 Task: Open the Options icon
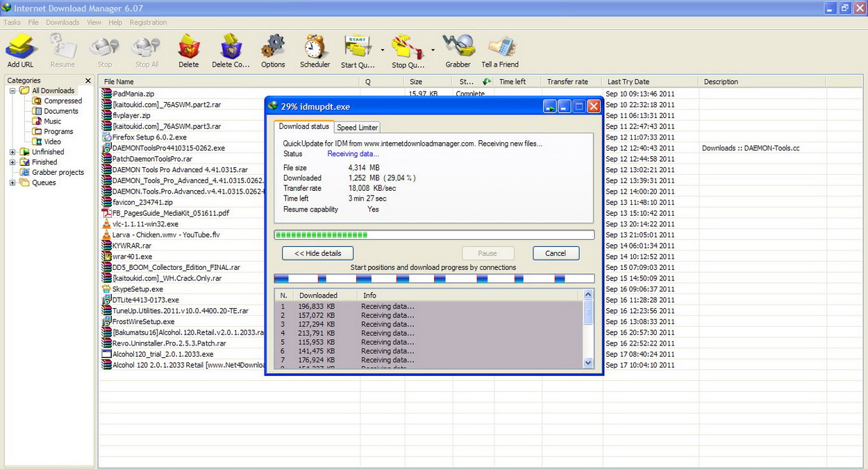click(x=273, y=49)
